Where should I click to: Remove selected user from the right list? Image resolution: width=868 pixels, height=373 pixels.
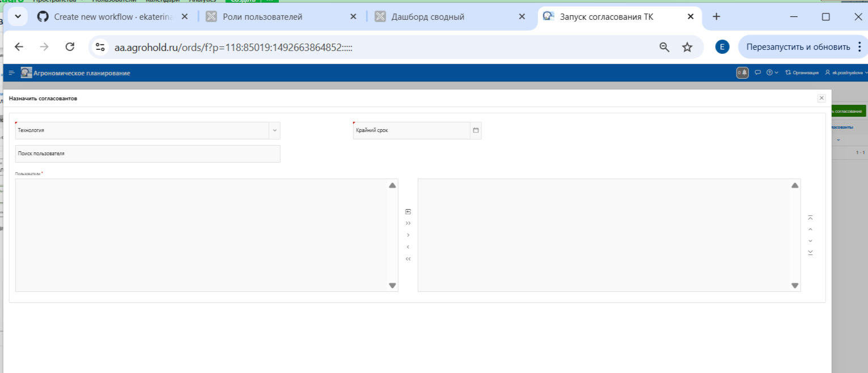[x=408, y=247]
